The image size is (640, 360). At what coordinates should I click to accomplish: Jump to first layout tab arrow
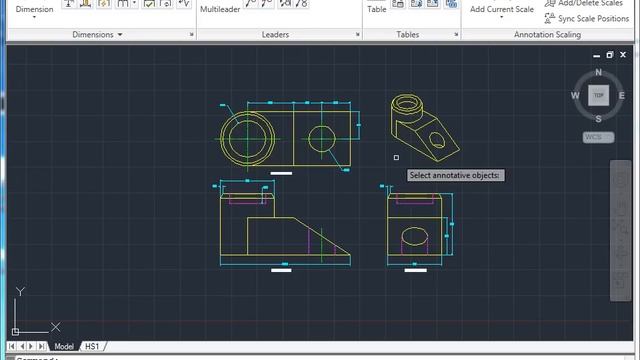tap(11, 347)
